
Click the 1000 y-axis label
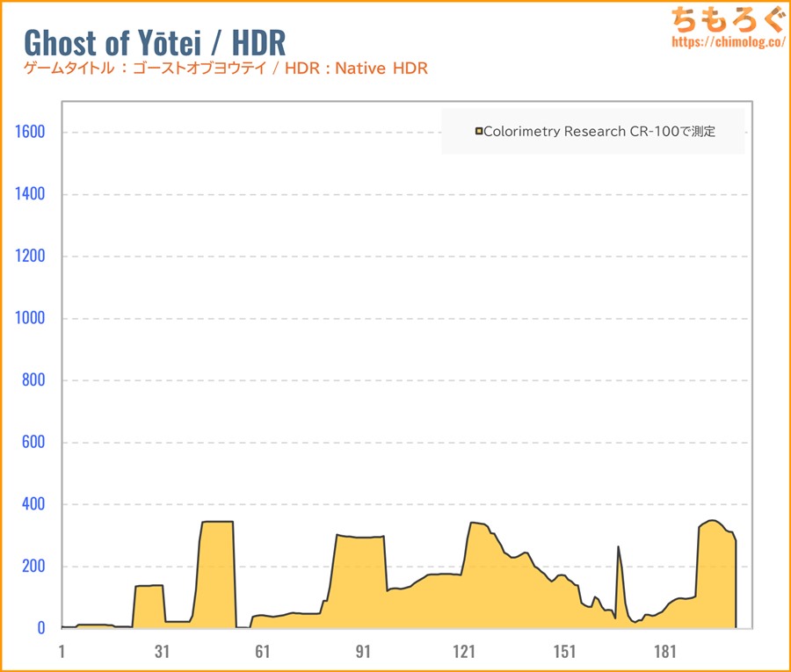point(28,318)
